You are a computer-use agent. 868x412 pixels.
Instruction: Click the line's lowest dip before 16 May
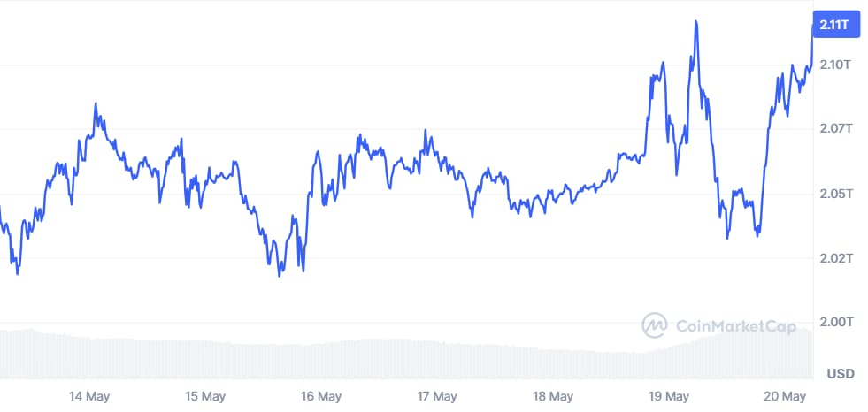(280, 275)
